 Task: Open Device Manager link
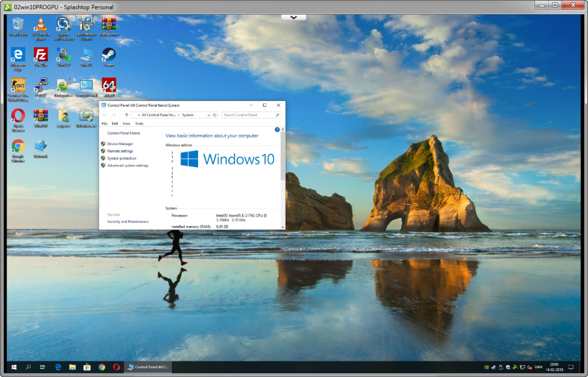point(120,144)
